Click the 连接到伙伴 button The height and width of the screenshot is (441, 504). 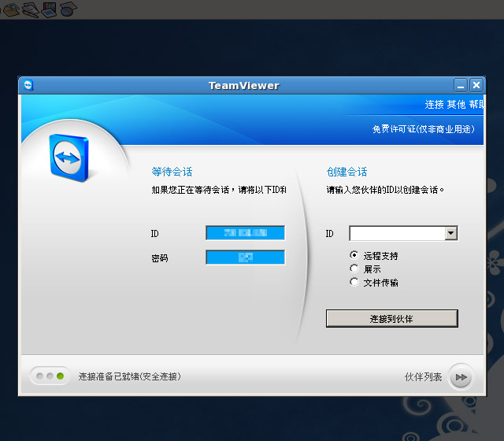[392, 318]
